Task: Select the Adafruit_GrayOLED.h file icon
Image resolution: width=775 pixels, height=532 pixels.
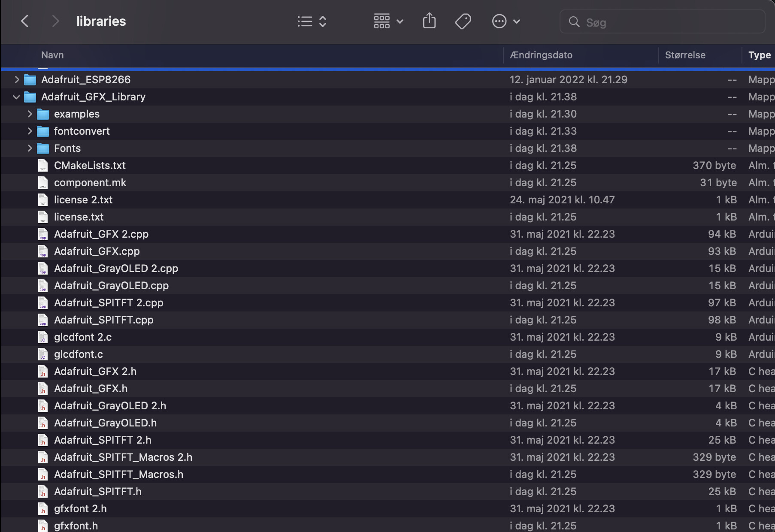Action: coord(43,423)
